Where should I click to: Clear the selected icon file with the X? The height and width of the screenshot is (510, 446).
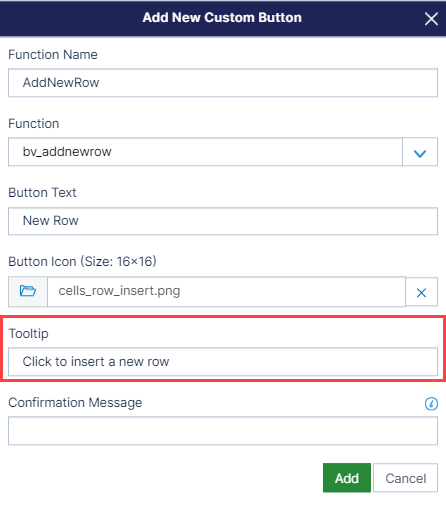pos(421,292)
